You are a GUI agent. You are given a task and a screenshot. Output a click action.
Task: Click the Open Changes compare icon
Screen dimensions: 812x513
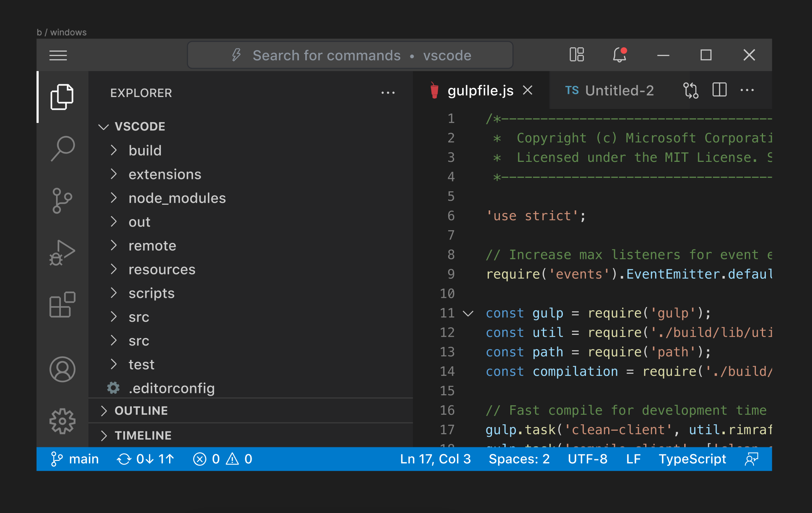point(691,90)
